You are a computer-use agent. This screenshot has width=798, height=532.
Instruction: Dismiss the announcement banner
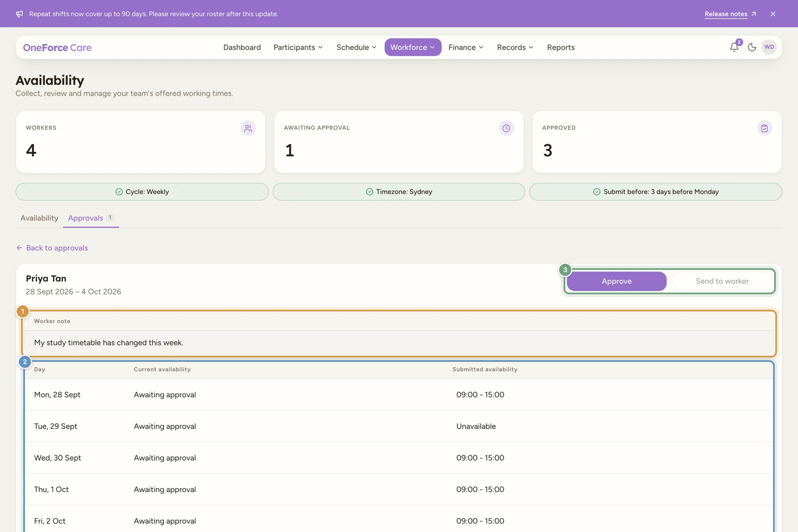coord(773,14)
